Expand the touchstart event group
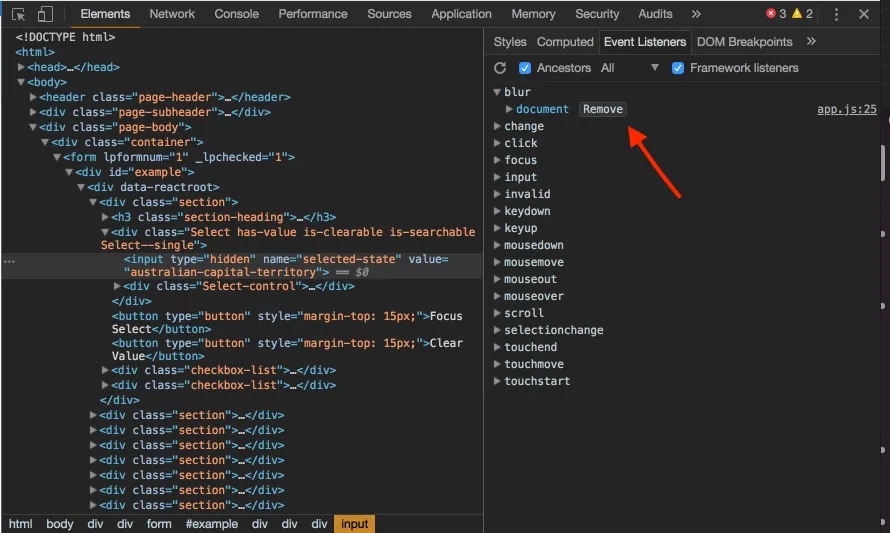 tap(497, 381)
